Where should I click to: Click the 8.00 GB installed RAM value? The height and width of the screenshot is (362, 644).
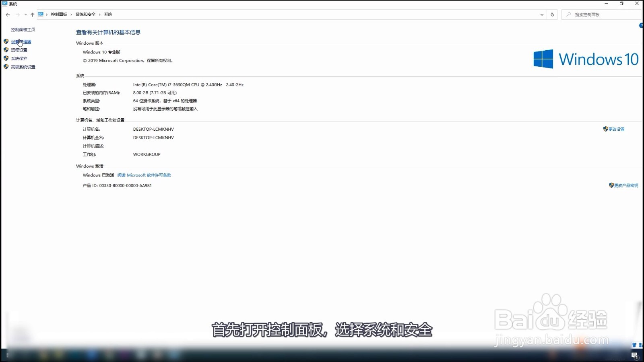155,93
